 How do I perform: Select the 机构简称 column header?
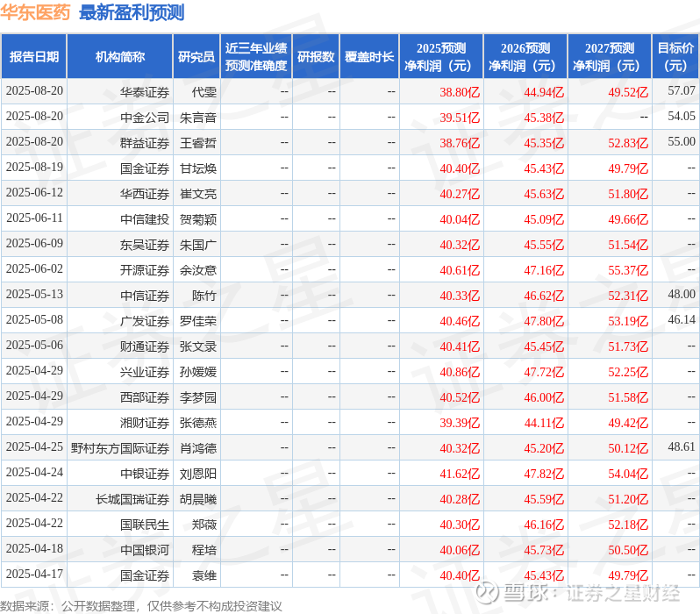click(119, 57)
